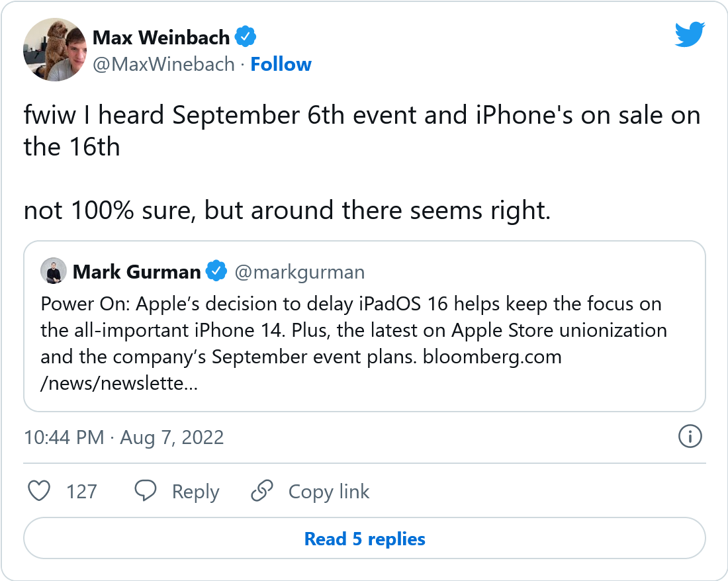Click the reply speech bubble icon
The height and width of the screenshot is (581, 728).
click(145, 491)
